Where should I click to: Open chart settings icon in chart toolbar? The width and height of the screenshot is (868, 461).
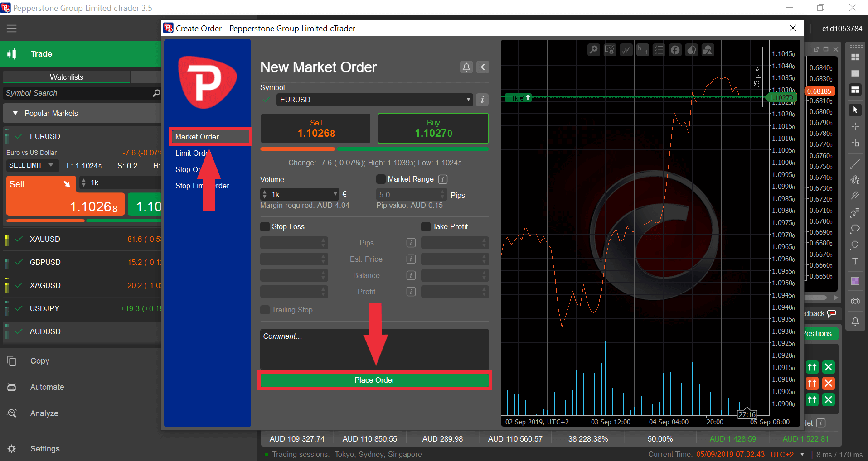[610, 50]
